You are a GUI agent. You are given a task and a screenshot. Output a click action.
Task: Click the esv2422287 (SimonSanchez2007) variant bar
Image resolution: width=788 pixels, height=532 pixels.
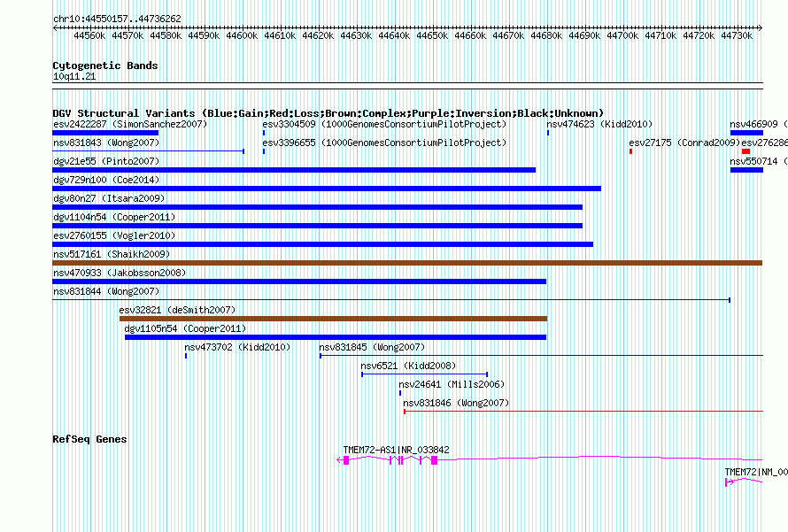click(105, 133)
